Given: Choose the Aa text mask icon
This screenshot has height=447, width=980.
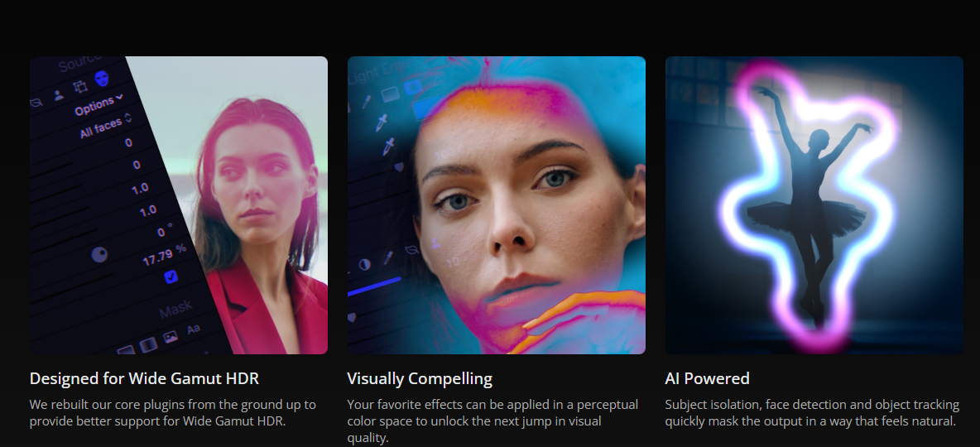Looking at the screenshot, I should click(193, 329).
